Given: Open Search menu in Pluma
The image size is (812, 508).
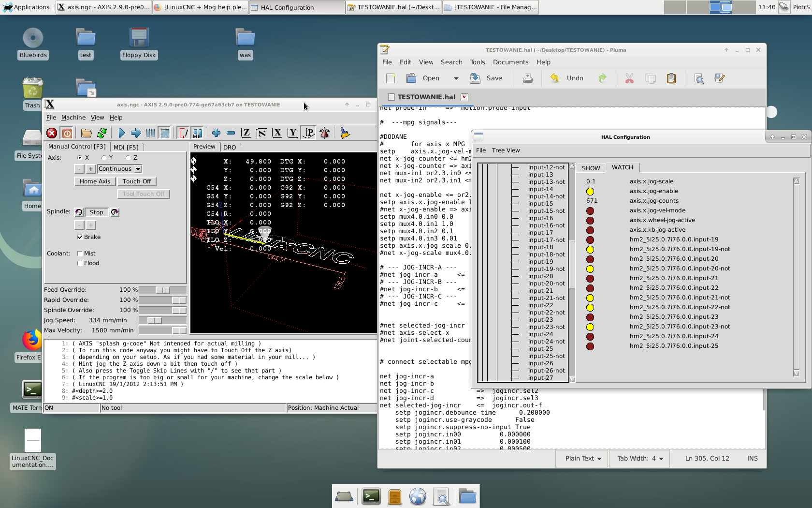Looking at the screenshot, I should pyautogui.click(x=451, y=62).
